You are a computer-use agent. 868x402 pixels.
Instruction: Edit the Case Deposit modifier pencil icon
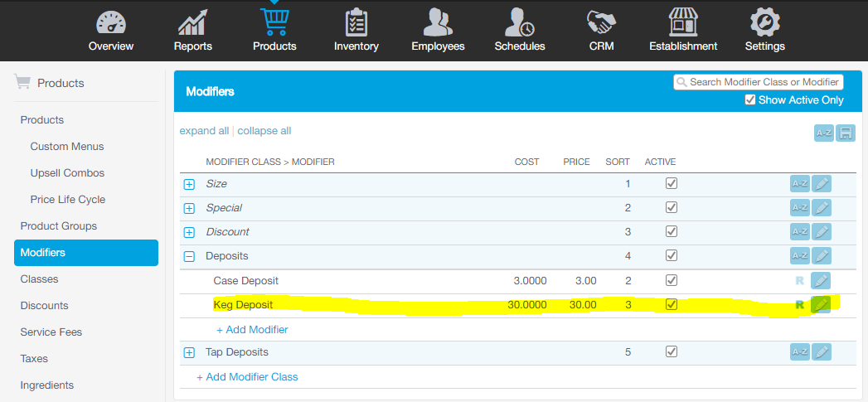click(x=821, y=281)
